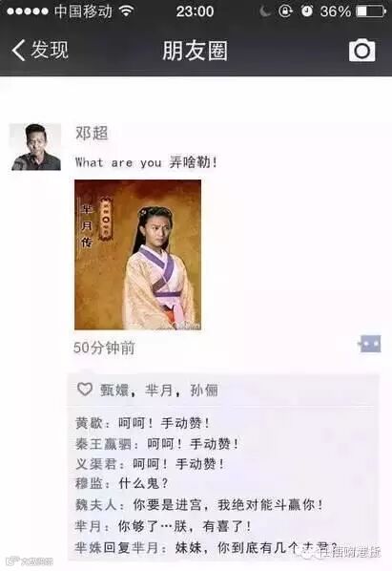Tap commenter name 黄歇

[90, 423]
